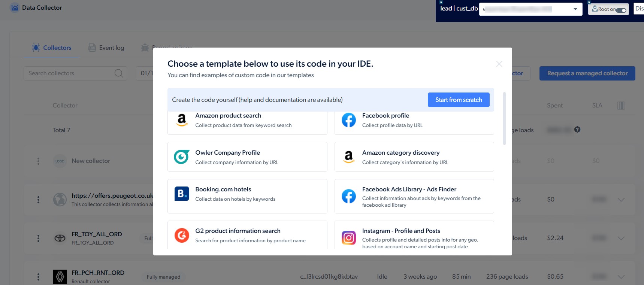Screen dimensions: 644x285
Task: Click the search magnifier icon
Action: 118,73
